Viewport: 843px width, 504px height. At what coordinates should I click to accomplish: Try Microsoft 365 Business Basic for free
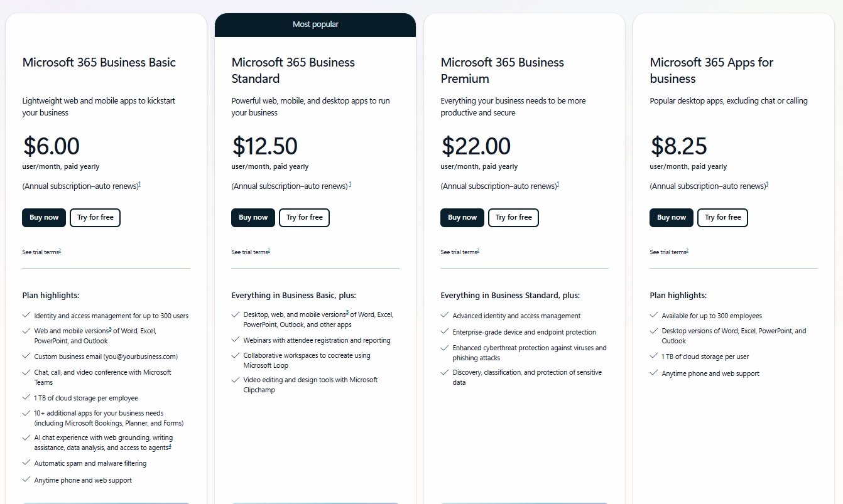(x=95, y=217)
